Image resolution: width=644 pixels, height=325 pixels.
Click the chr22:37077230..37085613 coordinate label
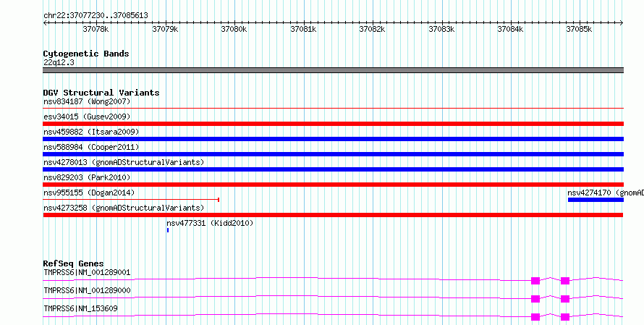coord(96,16)
